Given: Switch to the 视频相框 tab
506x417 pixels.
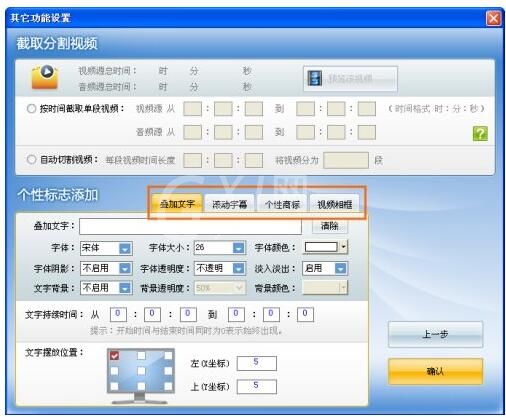Looking at the screenshot, I should point(335,204).
